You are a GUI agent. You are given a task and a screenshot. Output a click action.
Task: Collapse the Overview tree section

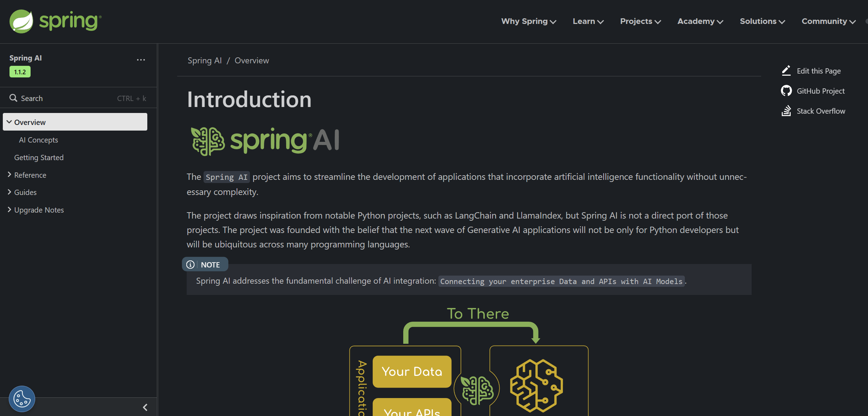tap(9, 122)
